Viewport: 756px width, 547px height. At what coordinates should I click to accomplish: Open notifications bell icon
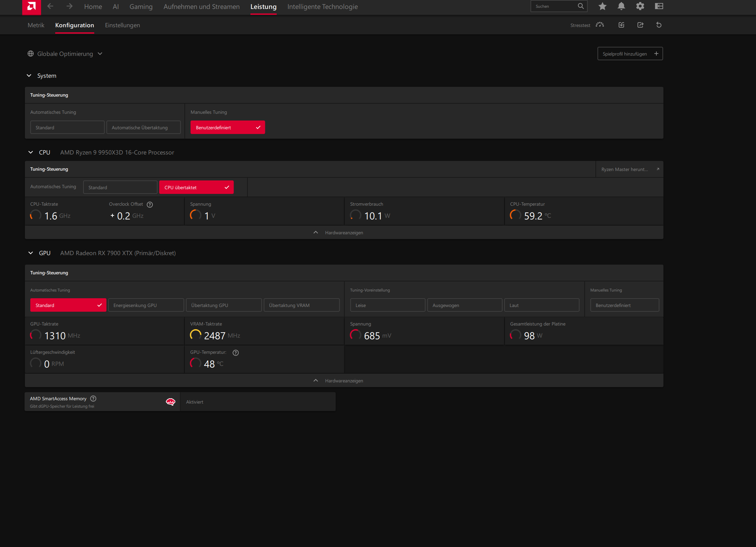coord(621,6)
